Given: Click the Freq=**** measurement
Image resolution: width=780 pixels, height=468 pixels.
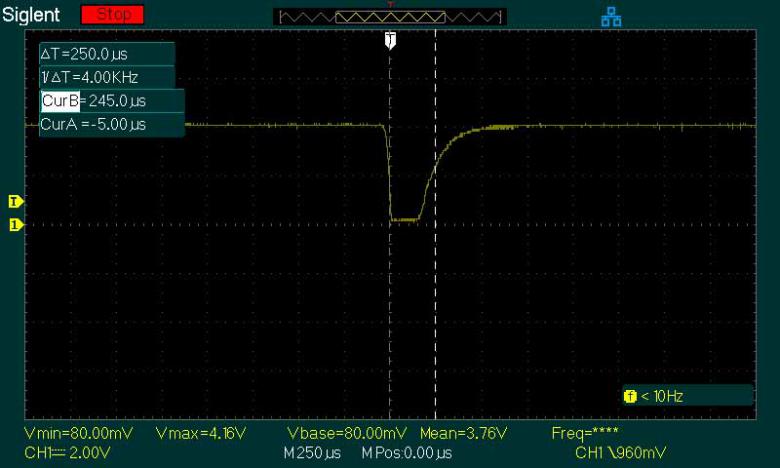Looking at the screenshot, I should pos(585,433).
